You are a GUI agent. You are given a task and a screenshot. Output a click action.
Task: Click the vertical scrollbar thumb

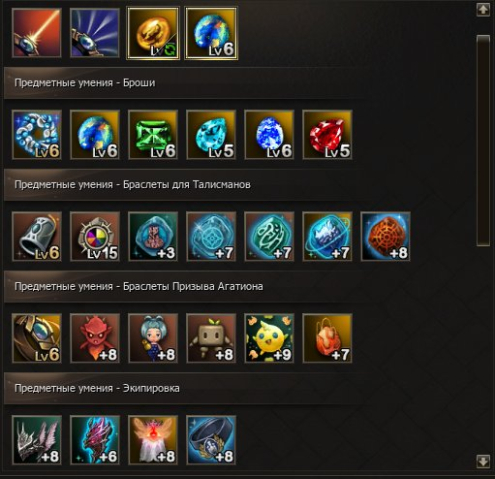tap(483, 140)
